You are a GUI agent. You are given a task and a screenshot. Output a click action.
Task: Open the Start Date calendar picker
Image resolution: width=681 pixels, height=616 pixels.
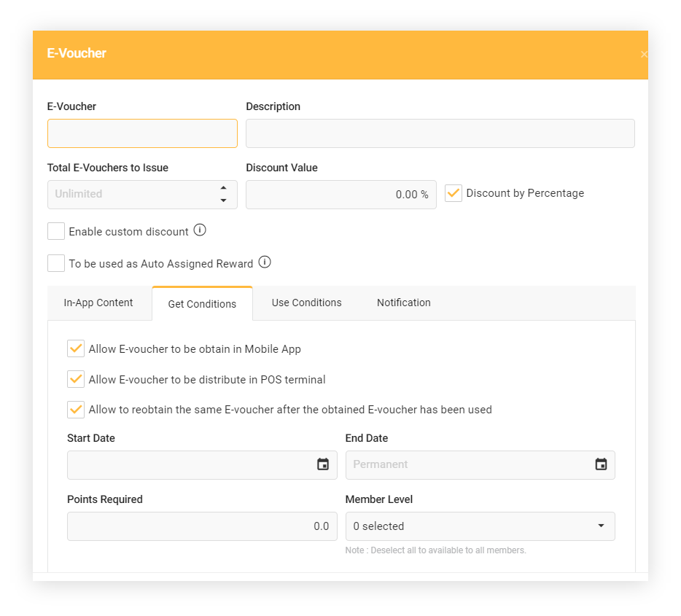[x=323, y=464]
